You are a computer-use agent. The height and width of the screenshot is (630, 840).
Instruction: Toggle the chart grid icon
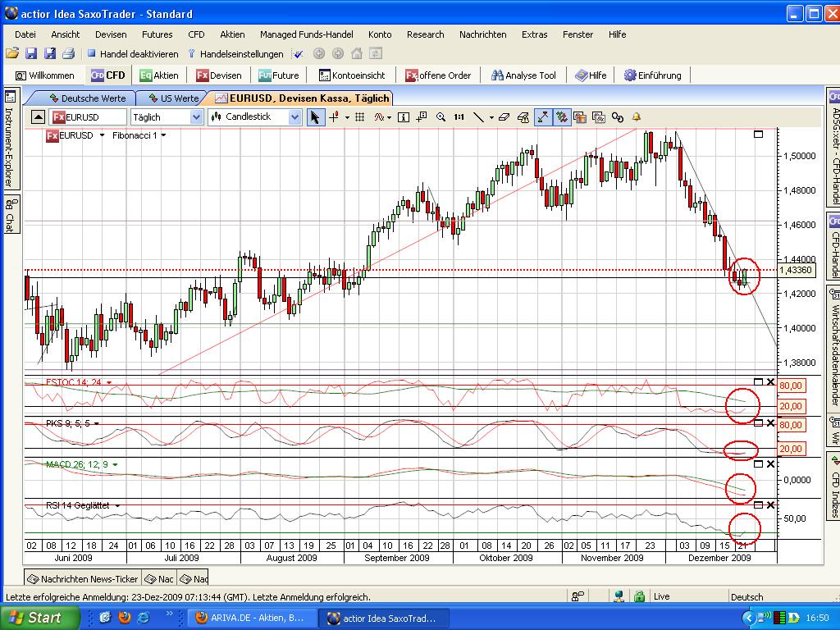coord(359,117)
